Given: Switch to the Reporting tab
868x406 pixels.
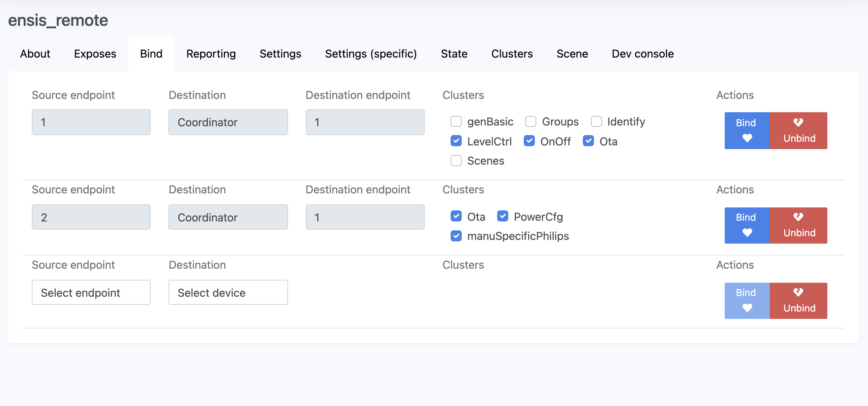Looking at the screenshot, I should point(211,54).
